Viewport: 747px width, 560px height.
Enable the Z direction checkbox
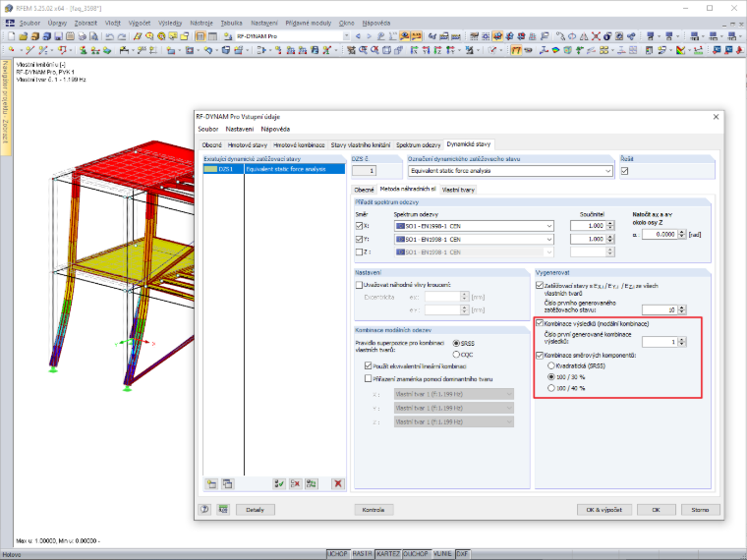pyautogui.click(x=359, y=252)
